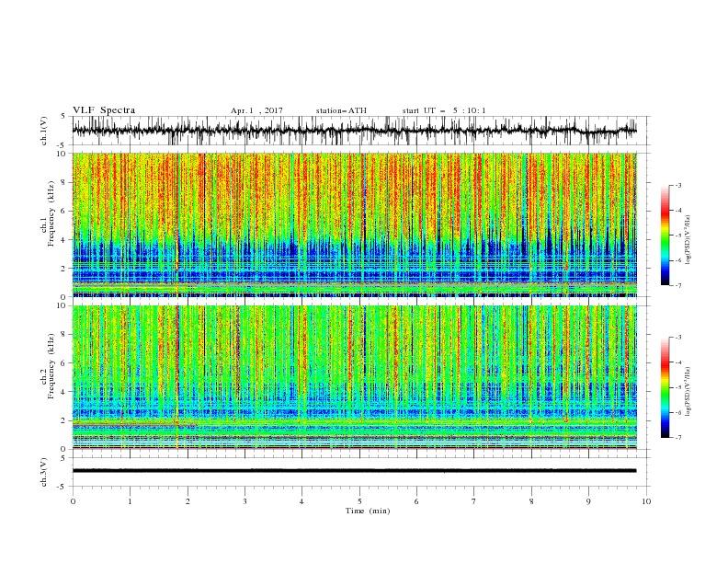Viewport: 728px width, 563px height.
Task: Click the "Time (min)" axis label
Action: [x=368, y=511]
